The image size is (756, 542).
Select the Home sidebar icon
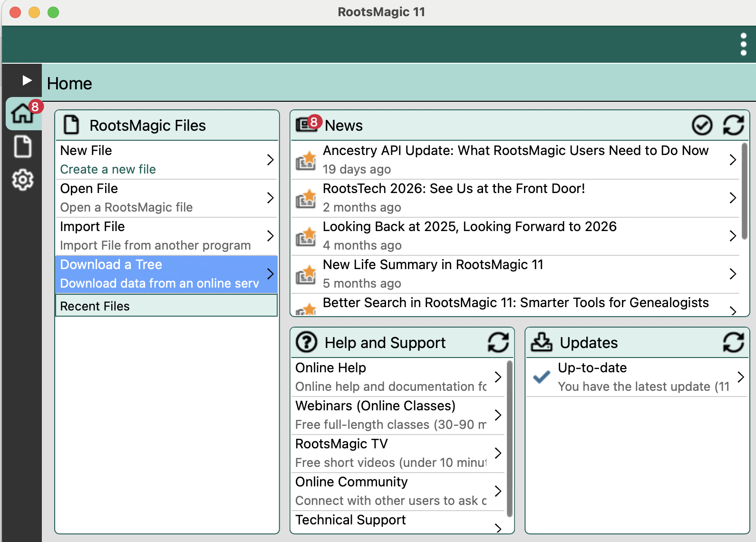click(x=23, y=114)
